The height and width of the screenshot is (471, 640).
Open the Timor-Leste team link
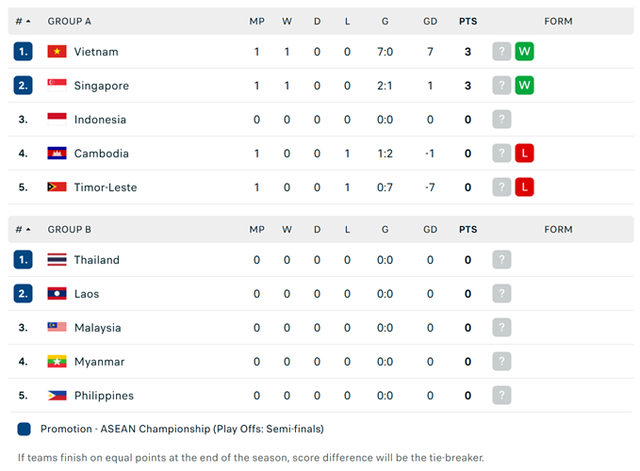(105, 187)
